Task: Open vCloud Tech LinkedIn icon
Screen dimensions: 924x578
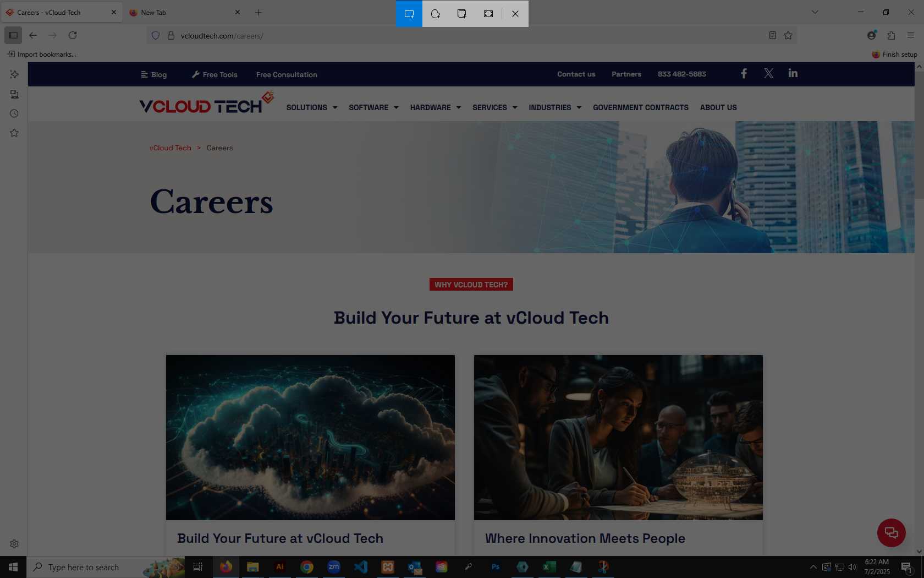Action: (793, 73)
